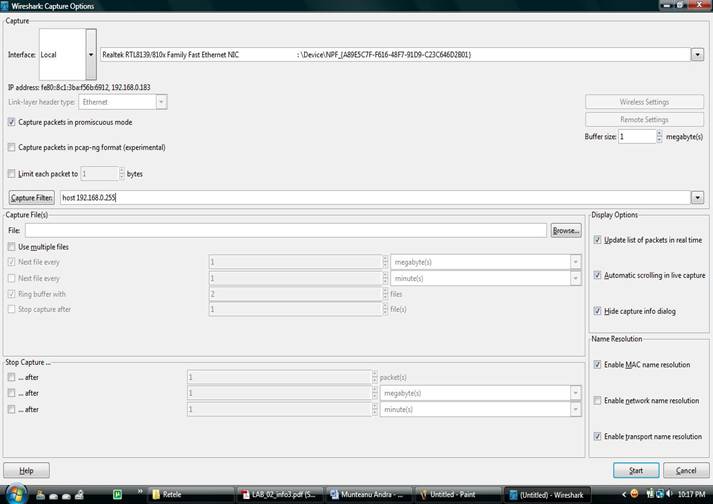Expand the capture filter history dropdown
713x504 pixels.
(697, 198)
